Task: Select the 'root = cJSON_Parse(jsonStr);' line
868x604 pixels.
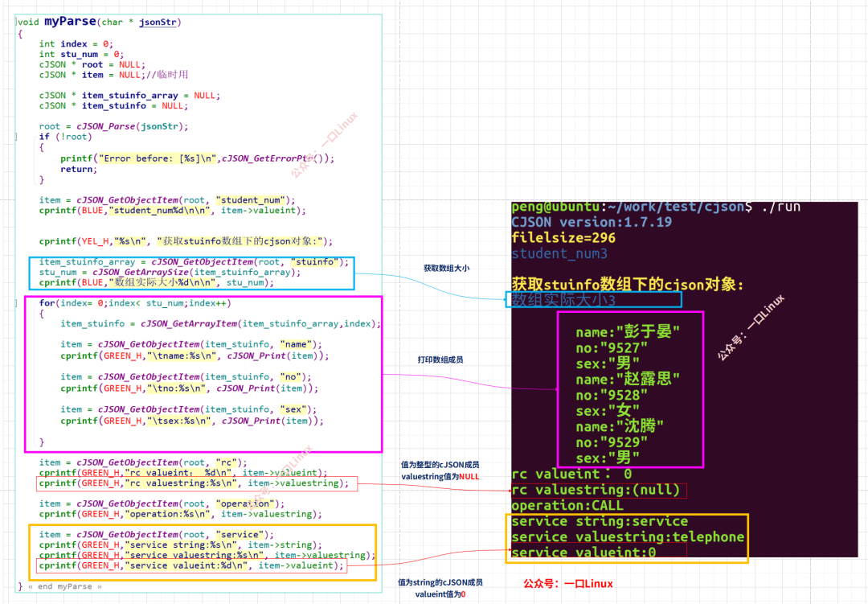Action: coord(113,126)
